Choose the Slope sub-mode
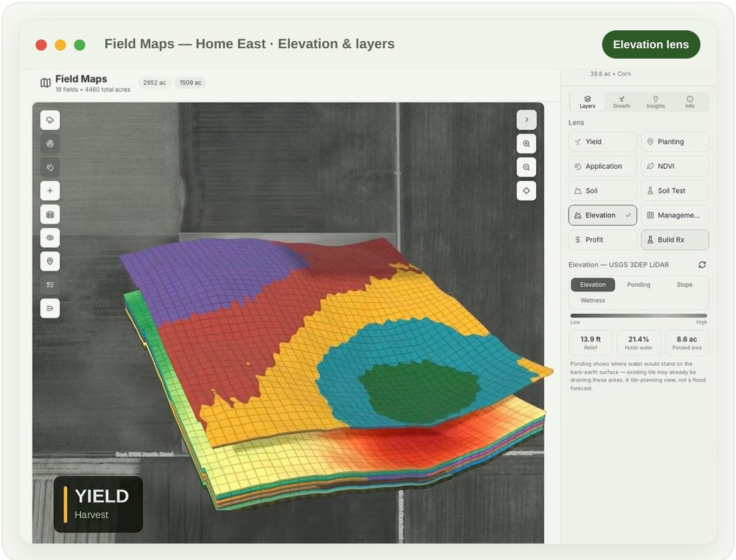This screenshot has height=560, width=736. coord(684,284)
